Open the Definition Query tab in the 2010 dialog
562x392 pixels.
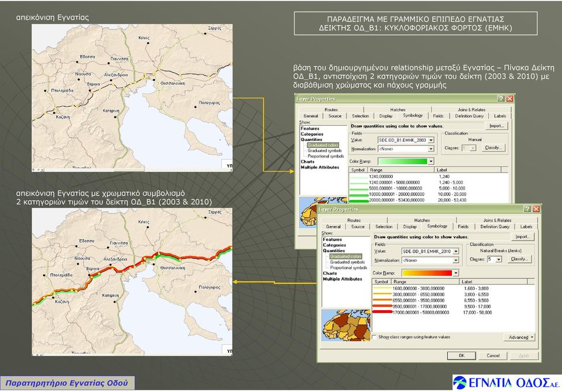[495, 226]
